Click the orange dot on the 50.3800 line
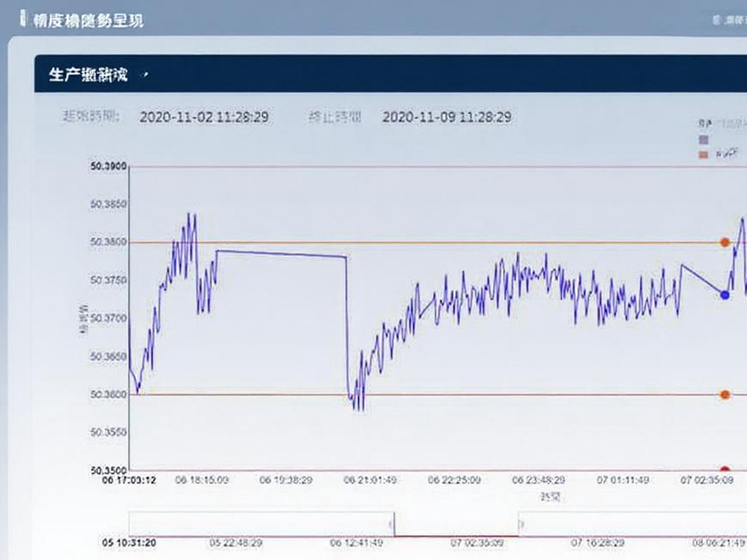This screenshot has height=560, width=747. tap(725, 242)
